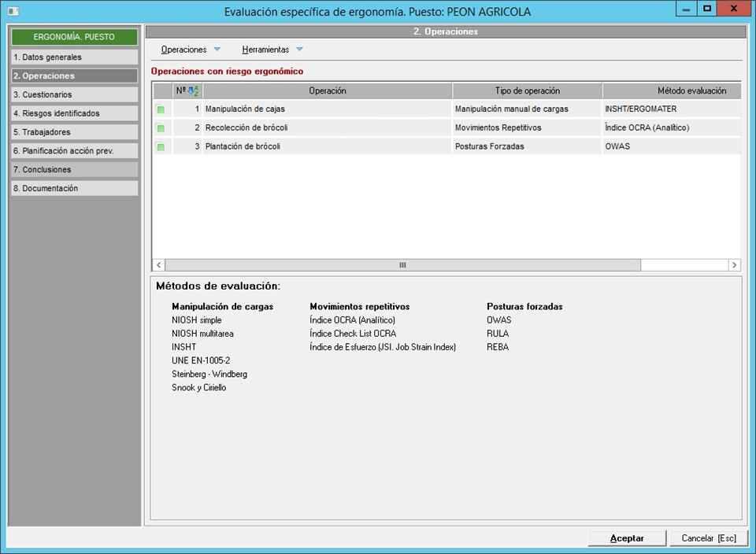
Task: Click the Método evaluación column header
Action: pyautogui.click(x=671, y=91)
